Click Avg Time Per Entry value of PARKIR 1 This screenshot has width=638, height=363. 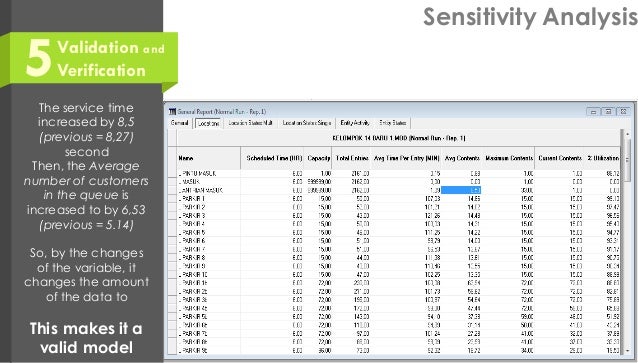[432, 199]
